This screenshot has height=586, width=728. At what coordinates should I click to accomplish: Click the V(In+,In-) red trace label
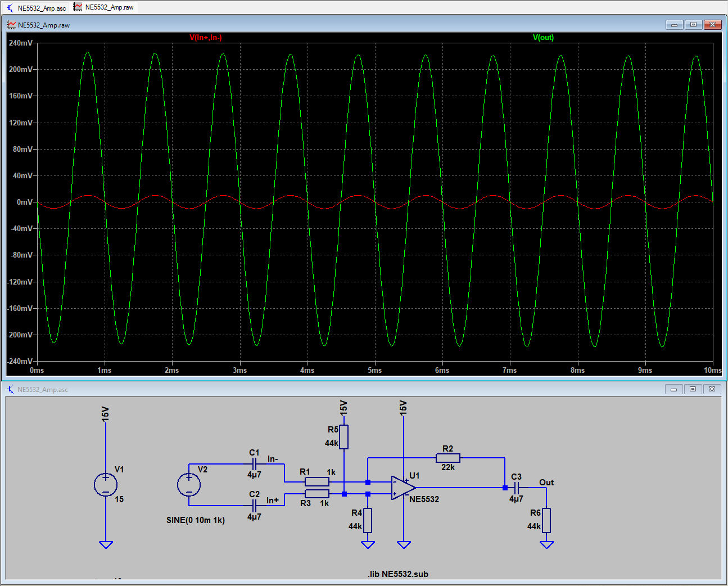click(206, 38)
